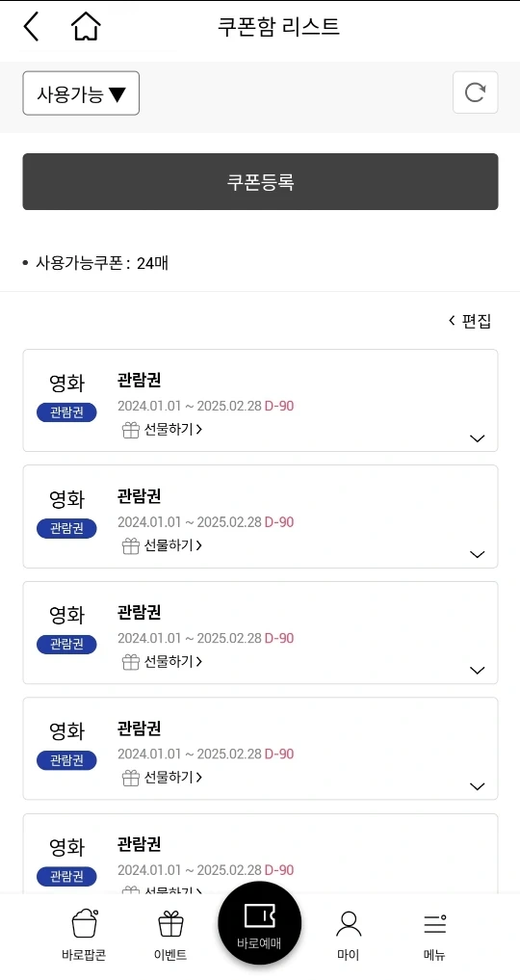Refresh the coupon list
520x980 pixels.
(475, 93)
